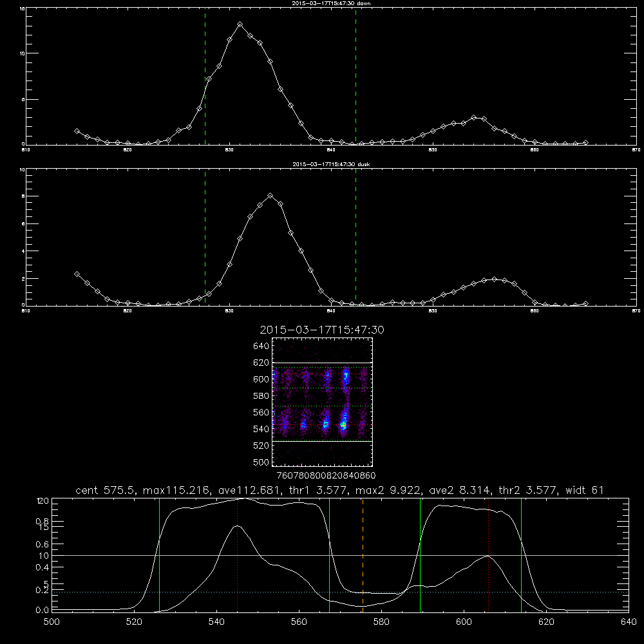Click the spectrogram x-axis label "760780800820840860"

327,476
